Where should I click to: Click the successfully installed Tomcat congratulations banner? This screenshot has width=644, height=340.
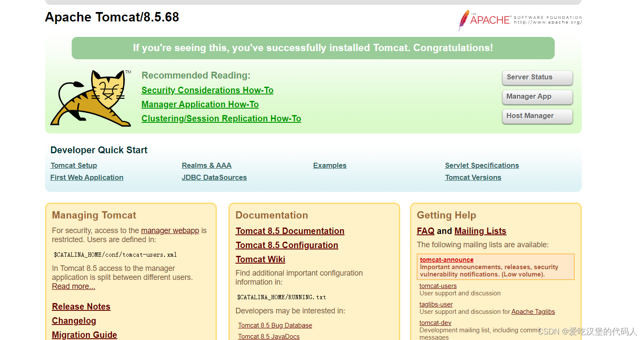click(313, 48)
